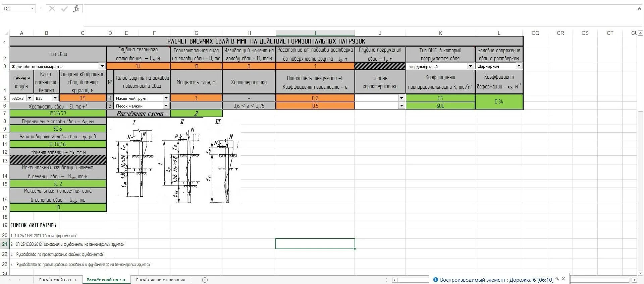The height and width of the screenshot is (284, 644).
Task: Click the pile scheme diagram image
Action: (174, 161)
